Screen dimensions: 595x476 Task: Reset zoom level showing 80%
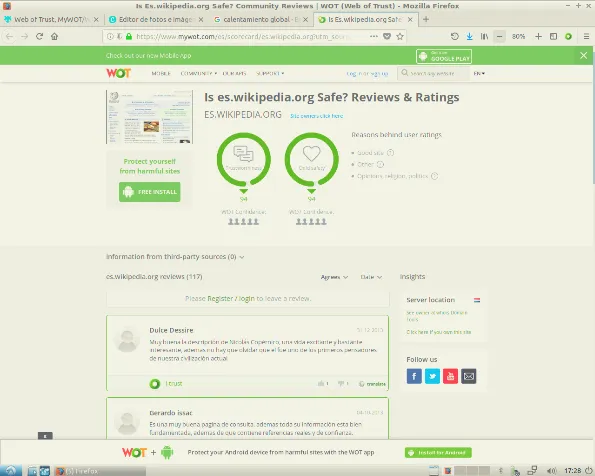click(518, 36)
